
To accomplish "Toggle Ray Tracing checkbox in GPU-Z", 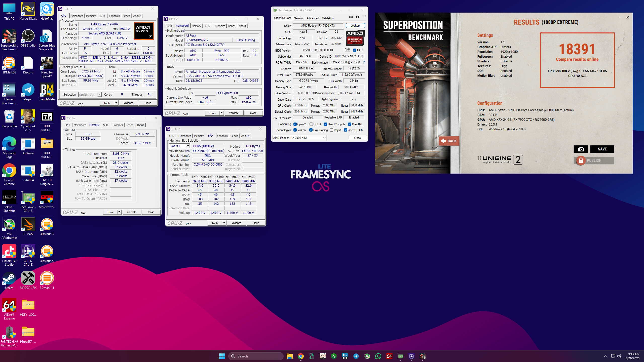I will point(311,130).
